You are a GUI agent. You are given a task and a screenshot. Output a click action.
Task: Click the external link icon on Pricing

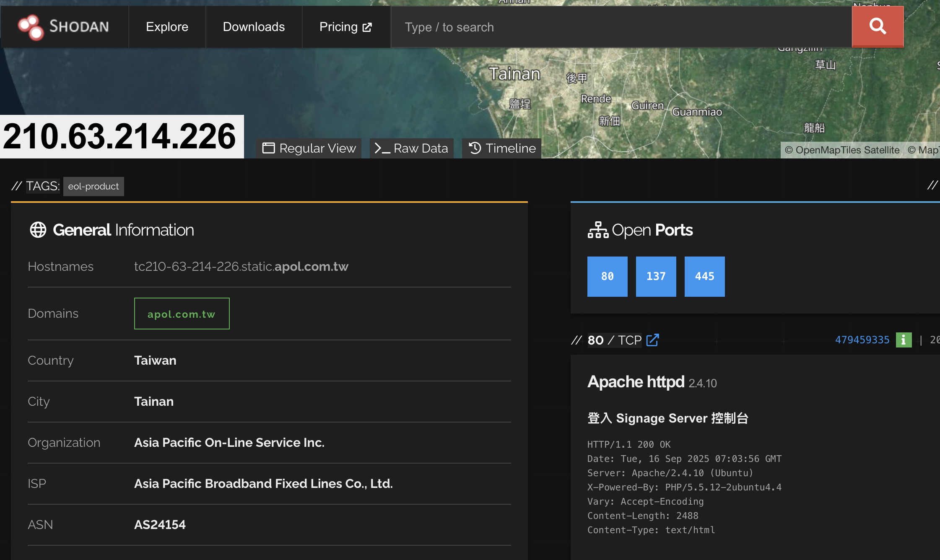pos(367,27)
